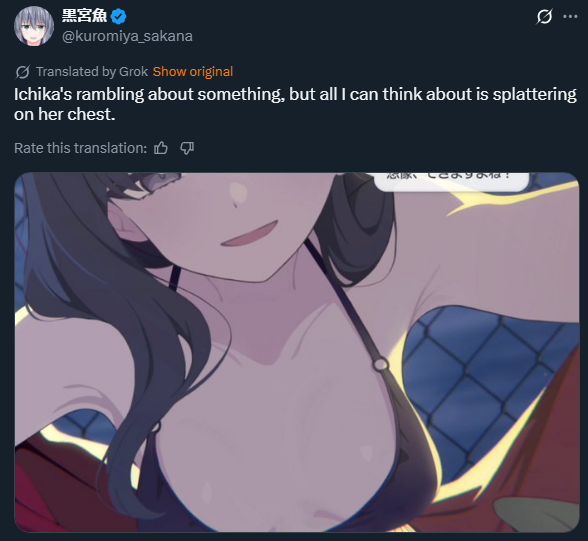Click the Rate this translation label
Screen dimensions: 588x541
pos(80,148)
